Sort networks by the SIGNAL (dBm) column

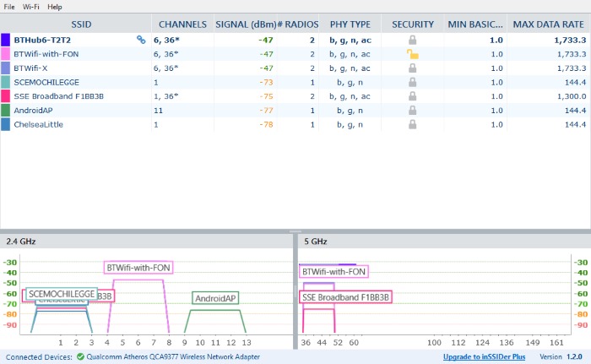(247, 24)
